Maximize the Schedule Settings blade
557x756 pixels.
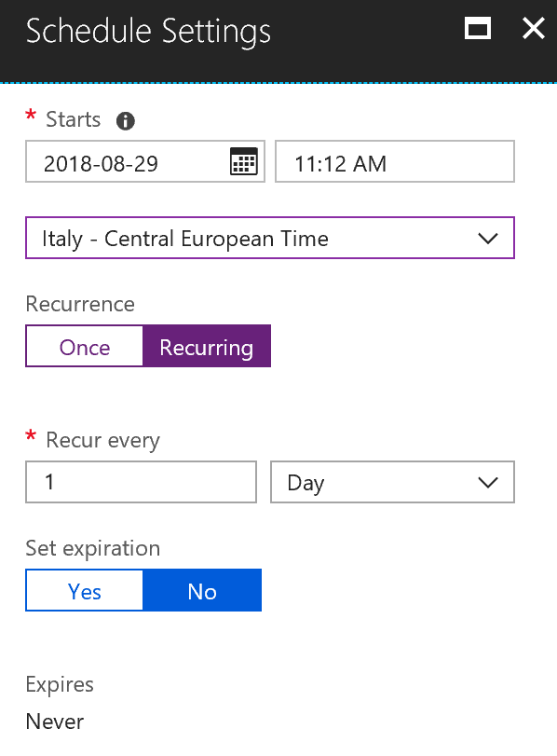pos(478,28)
